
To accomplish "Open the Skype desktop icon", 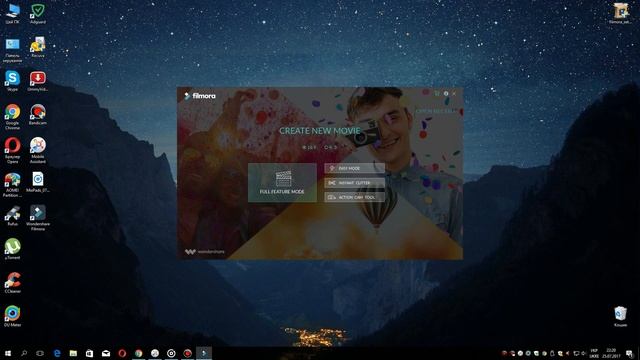I will (12, 80).
